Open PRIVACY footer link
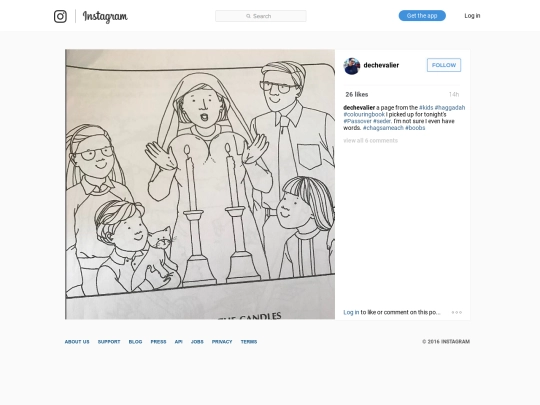 tap(222, 342)
